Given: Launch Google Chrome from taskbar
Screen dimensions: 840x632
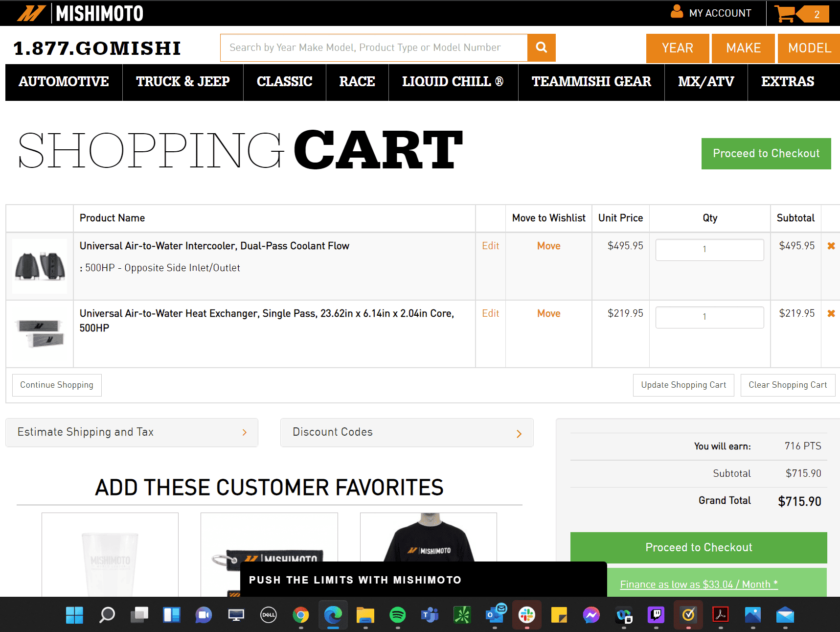Looking at the screenshot, I should click(301, 615).
